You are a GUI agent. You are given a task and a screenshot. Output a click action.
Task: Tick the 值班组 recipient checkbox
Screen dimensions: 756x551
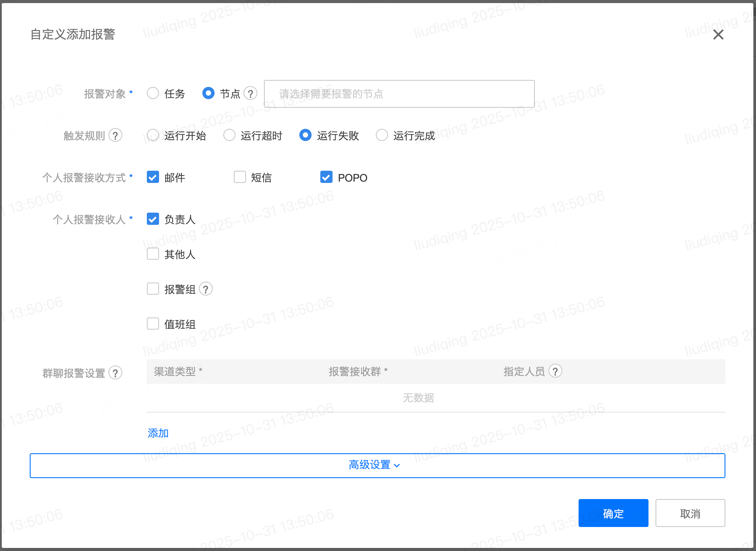153,324
